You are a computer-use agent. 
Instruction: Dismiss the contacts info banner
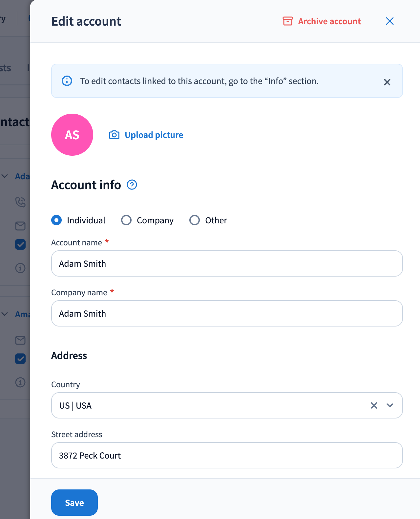[387, 82]
